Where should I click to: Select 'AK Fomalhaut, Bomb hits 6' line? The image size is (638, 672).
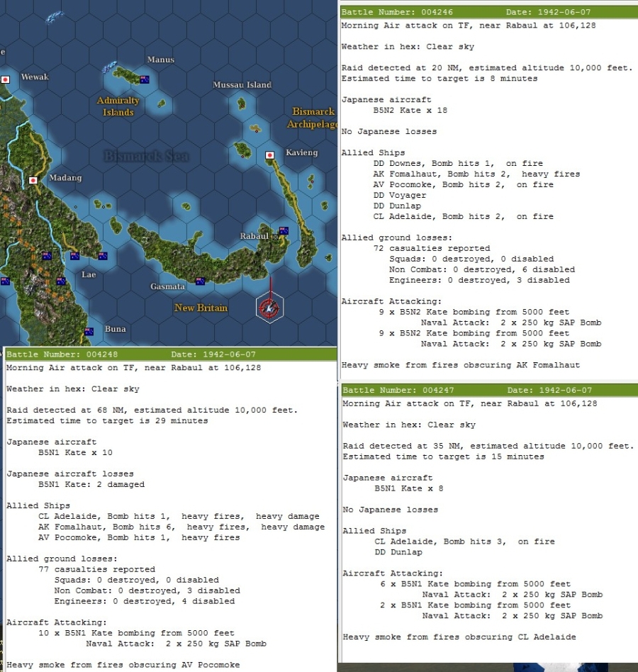(x=181, y=527)
